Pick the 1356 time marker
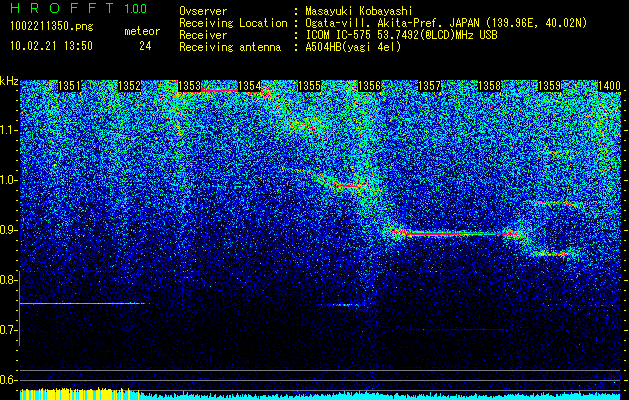The height and width of the screenshot is (400, 629). tap(369, 86)
